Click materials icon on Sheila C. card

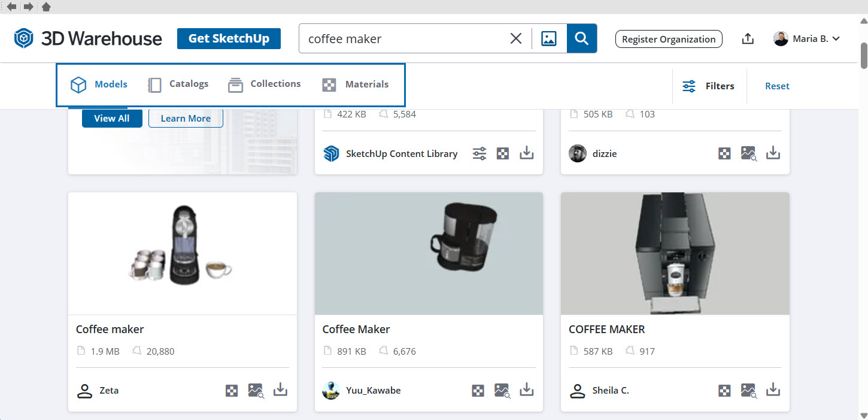pyautogui.click(x=725, y=391)
